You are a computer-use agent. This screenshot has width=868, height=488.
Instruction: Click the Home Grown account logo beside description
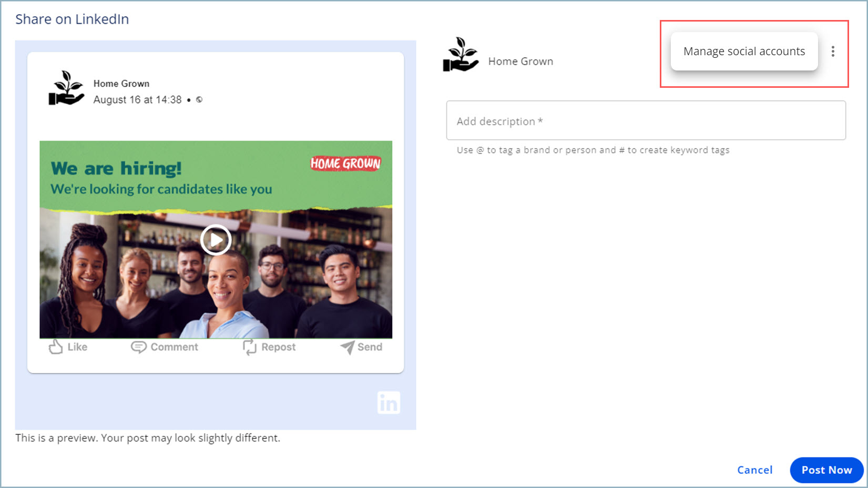[461, 55]
